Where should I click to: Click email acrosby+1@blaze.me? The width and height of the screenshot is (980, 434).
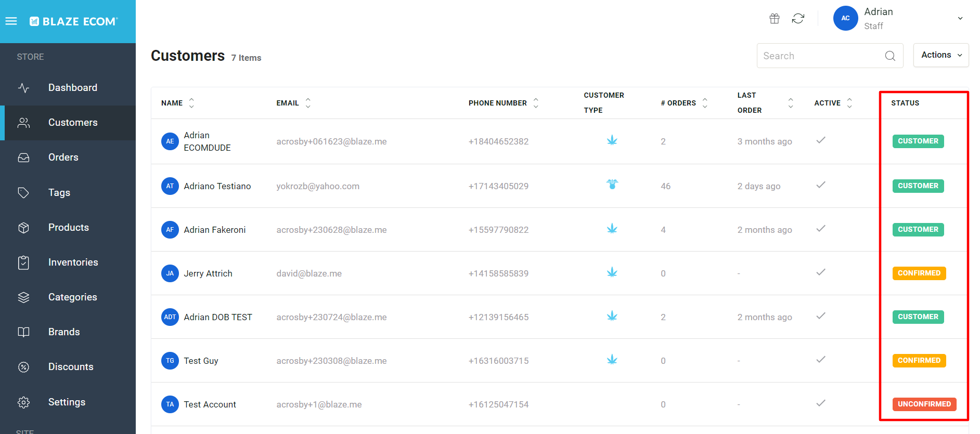pos(319,404)
